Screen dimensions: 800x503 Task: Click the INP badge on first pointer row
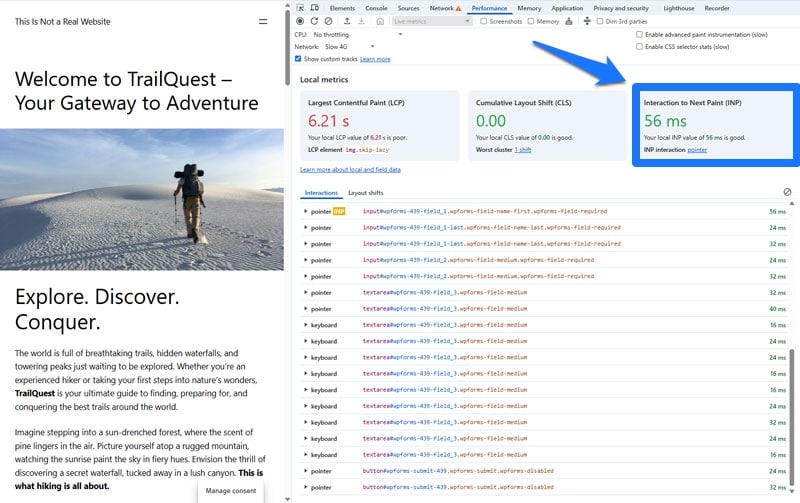[339, 211]
